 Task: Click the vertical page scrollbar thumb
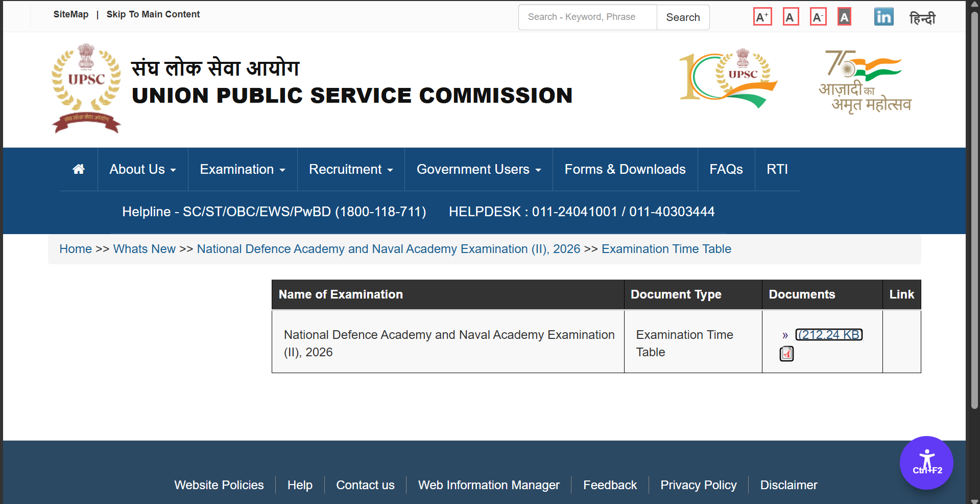tap(974, 210)
